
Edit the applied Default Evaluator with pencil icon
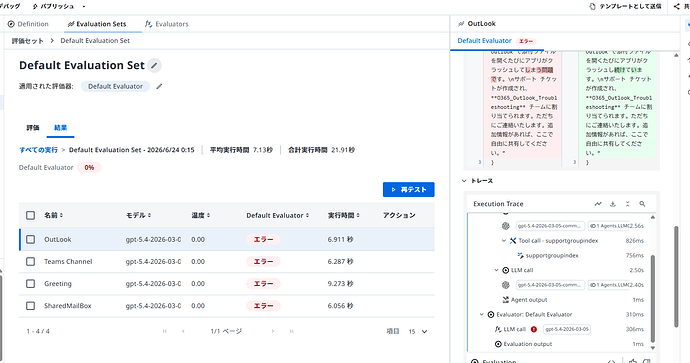[x=159, y=86]
